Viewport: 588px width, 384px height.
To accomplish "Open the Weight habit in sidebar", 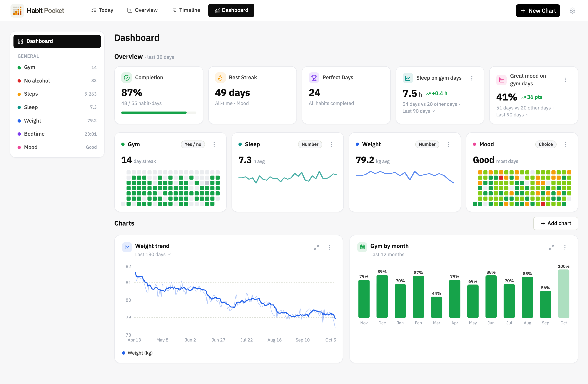I will pos(57,121).
